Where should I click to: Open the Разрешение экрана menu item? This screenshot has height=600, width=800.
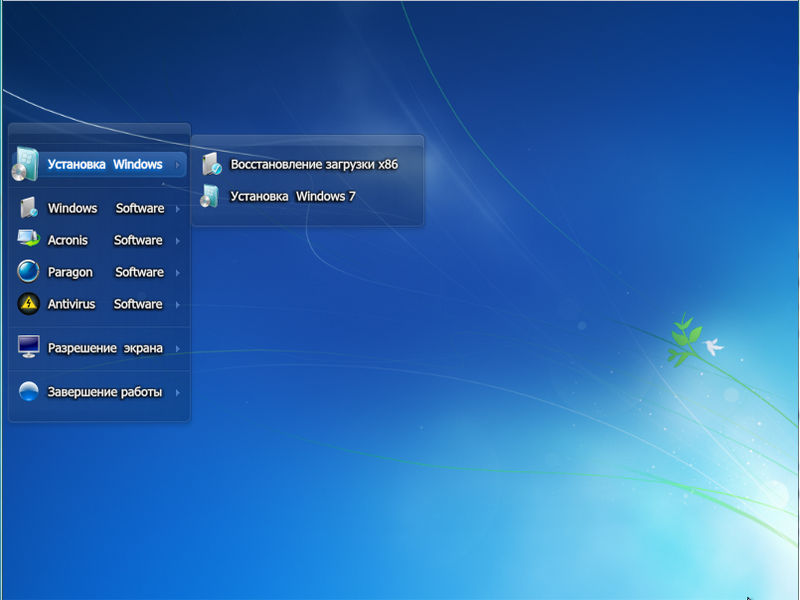coord(99,348)
